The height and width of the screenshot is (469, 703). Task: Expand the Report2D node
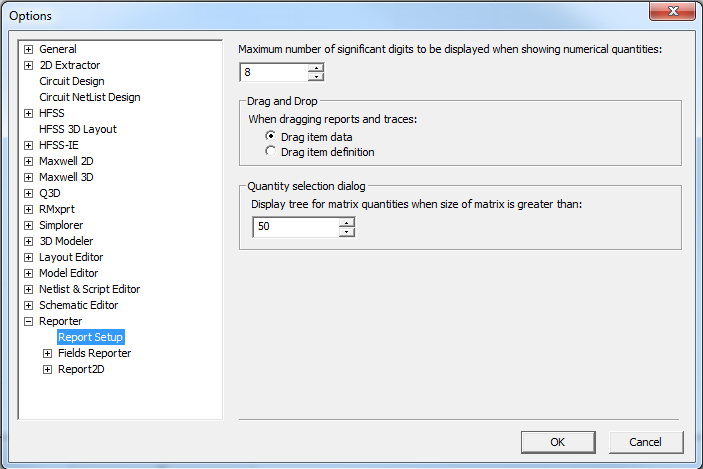(47, 369)
